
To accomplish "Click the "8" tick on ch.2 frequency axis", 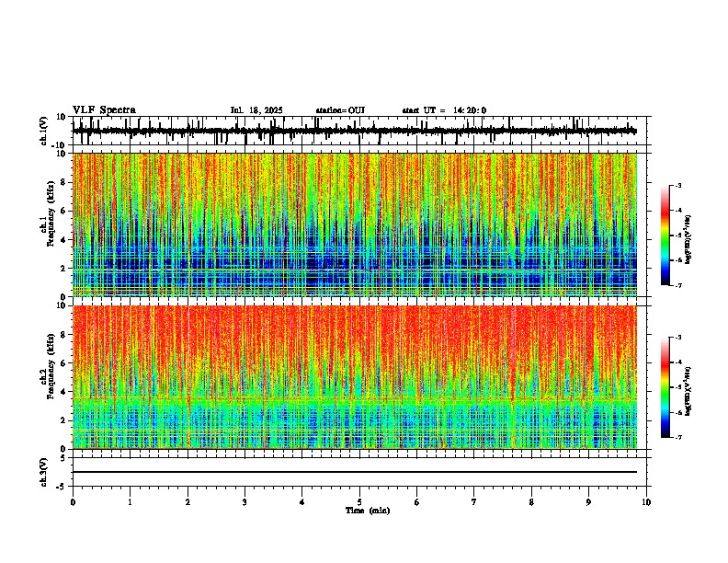I will (x=64, y=334).
